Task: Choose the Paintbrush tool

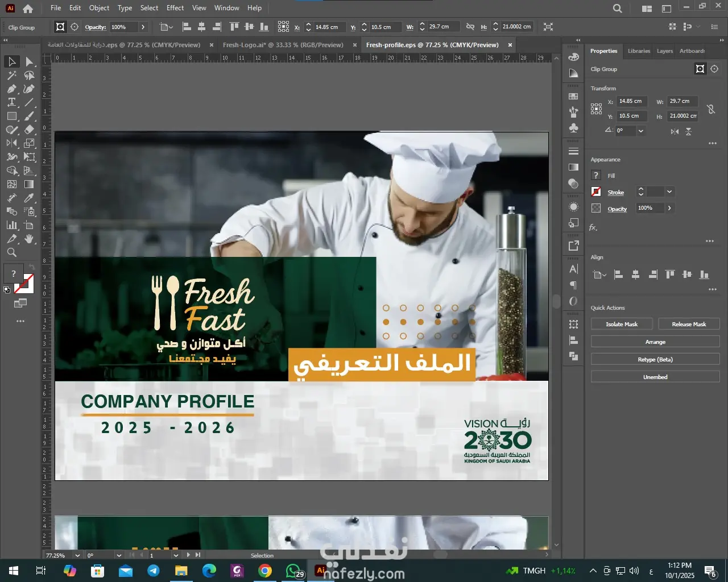Action: point(30,116)
